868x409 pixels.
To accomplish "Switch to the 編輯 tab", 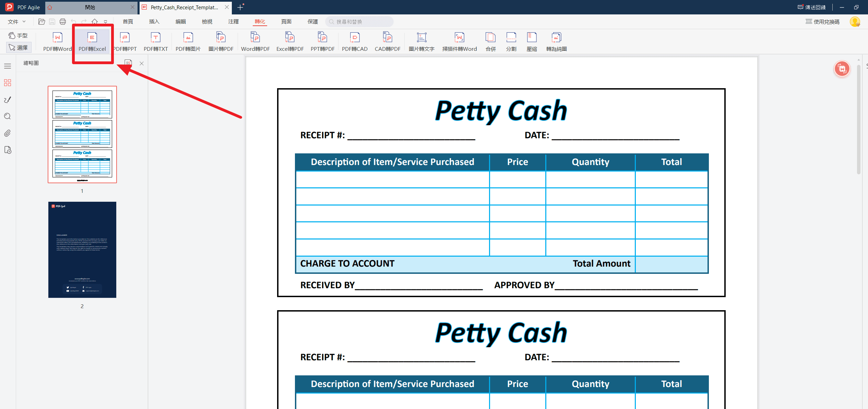I will click(x=181, y=22).
